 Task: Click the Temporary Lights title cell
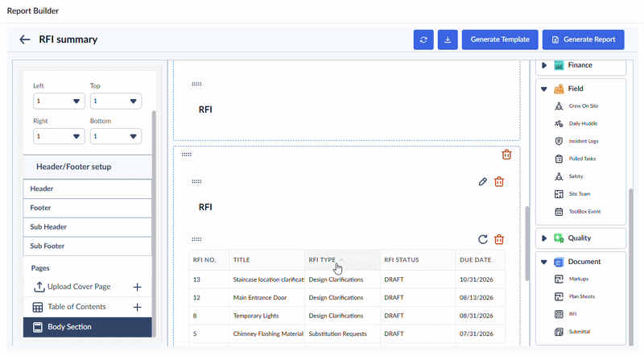(x=266, y=316)
